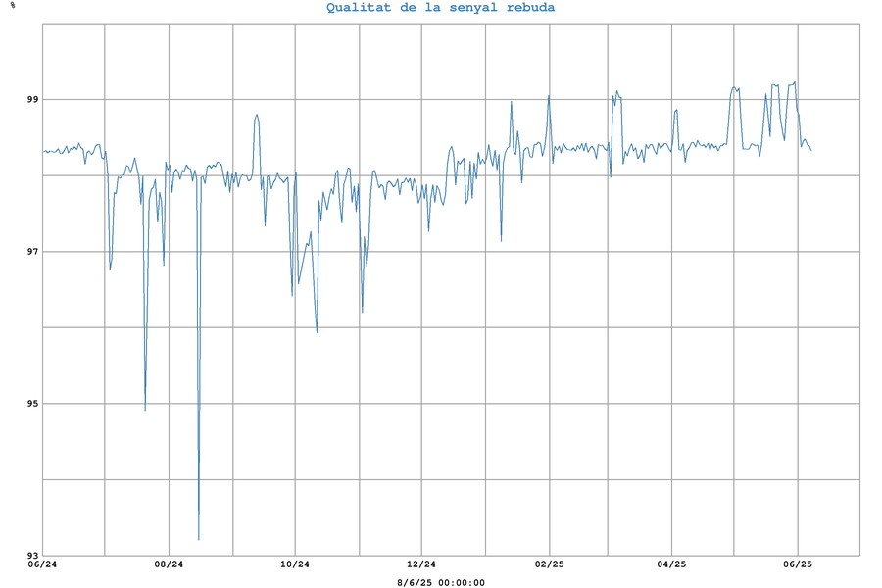Click the x-axis label '12/24'
Viewport: 882px width, 588px height.
pos(421,564)
